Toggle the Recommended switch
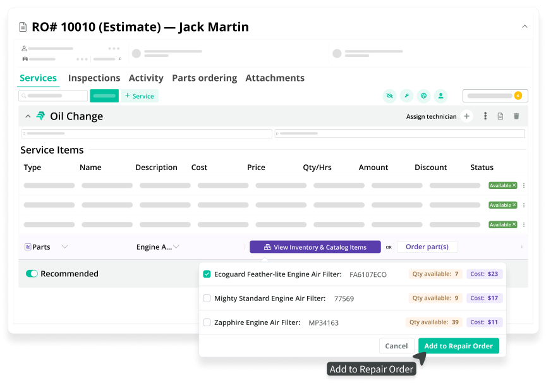The width and height of the screenshot is (546, 392). [x=32, y=274]
